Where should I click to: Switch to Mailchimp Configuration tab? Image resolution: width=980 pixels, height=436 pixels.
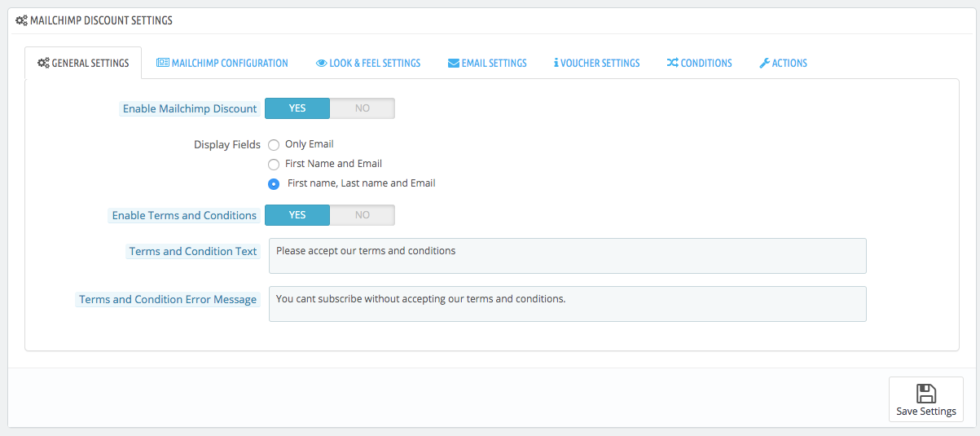(222, 63)
